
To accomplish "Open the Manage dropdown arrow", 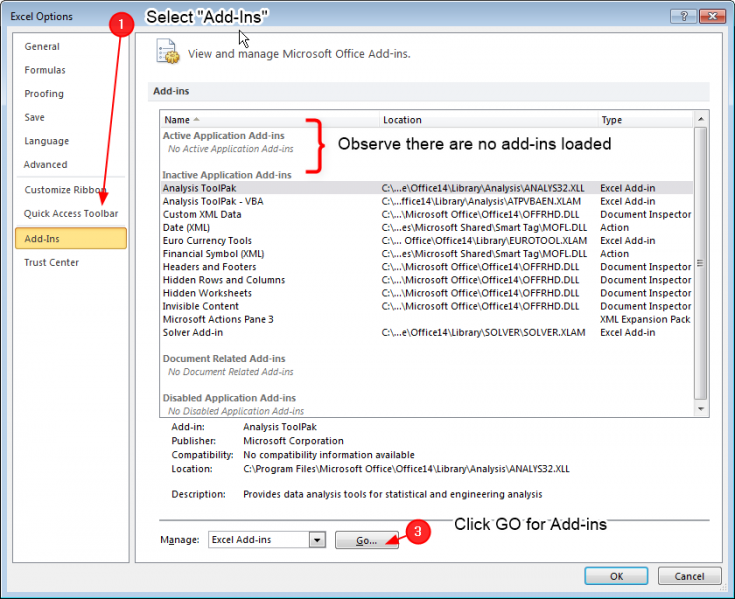I will (317, 540).
